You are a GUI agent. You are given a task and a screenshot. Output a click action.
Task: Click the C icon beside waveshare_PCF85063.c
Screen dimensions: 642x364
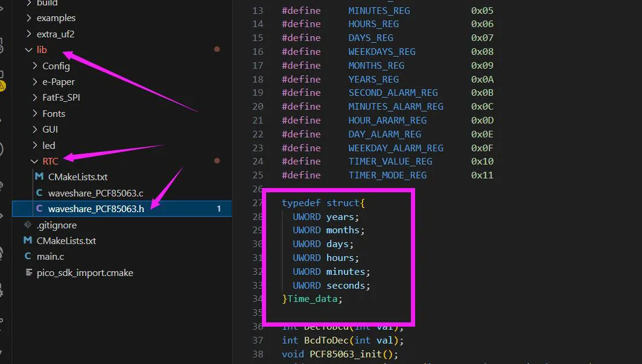click(x=39, y=193)
